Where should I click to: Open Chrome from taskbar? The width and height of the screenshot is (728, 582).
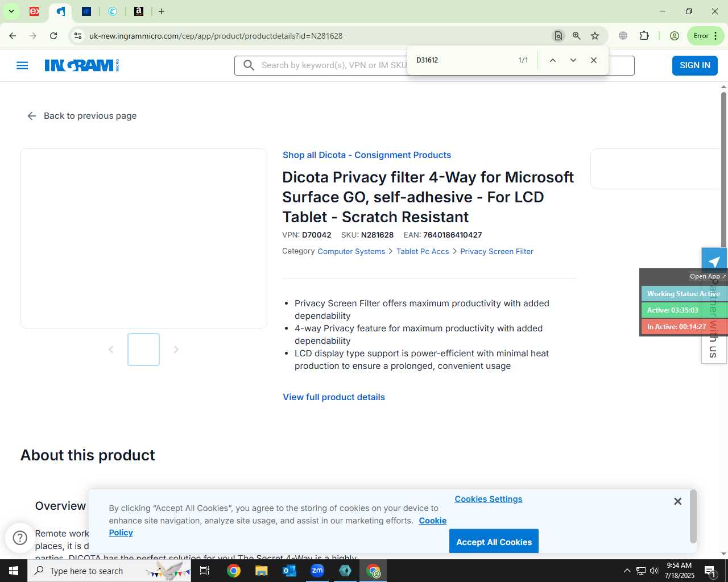pyautogui.click(x=234, y=571)
